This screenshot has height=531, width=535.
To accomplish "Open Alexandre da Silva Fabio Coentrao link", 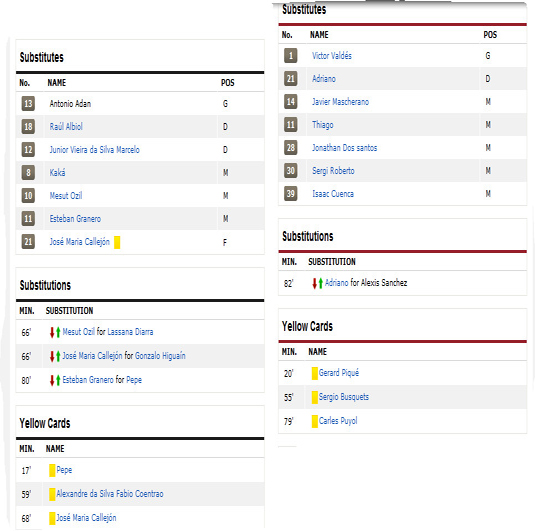I will (x=110, y=494).
